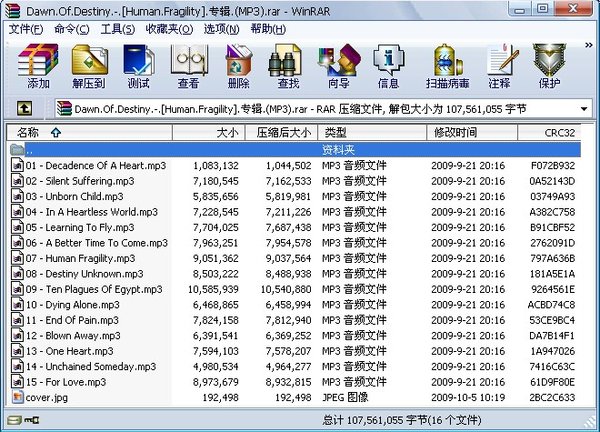The width and height of the screenshot is (600, 432).
Task: Open the 命令(C) menu
Action: point(72,29)
